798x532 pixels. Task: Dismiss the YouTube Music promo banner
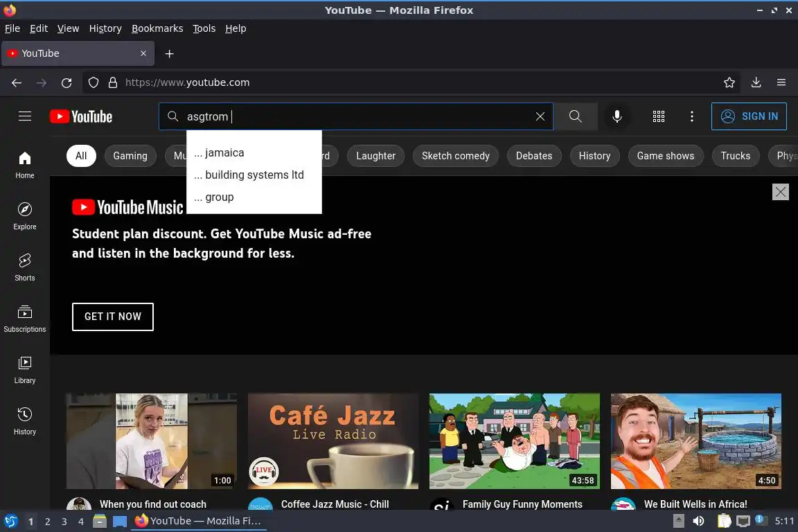click(x=780, y=192)
